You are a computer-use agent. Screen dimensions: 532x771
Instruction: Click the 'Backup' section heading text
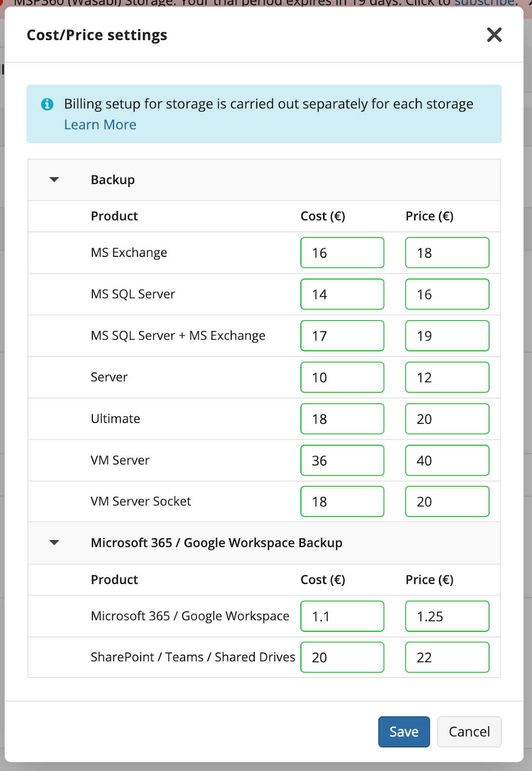113,180
